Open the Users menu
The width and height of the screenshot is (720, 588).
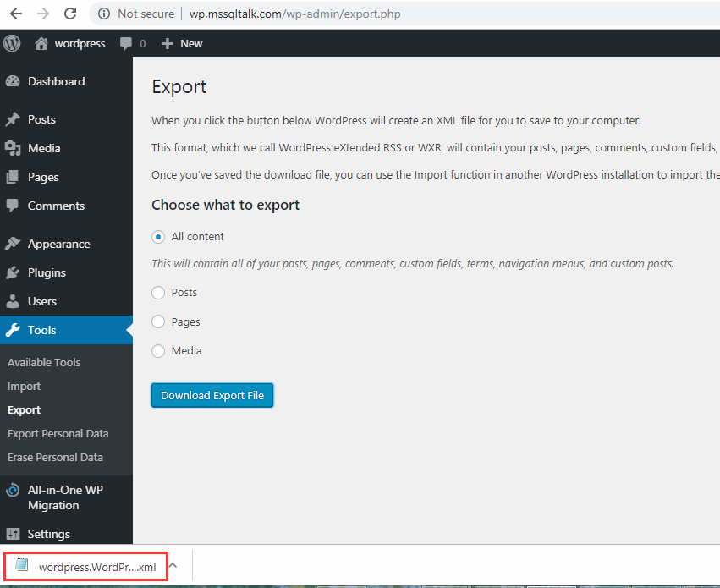tap(42, 301)
